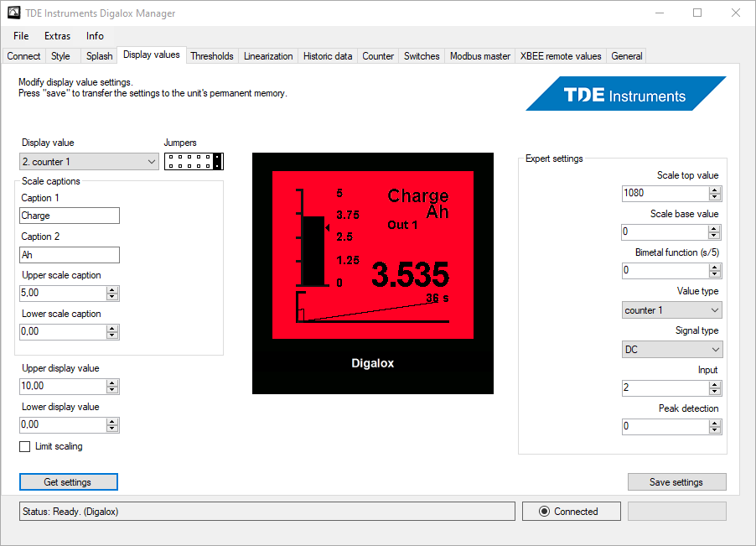
Task: Go to the Thresholds tab
Action: [212, 56]
